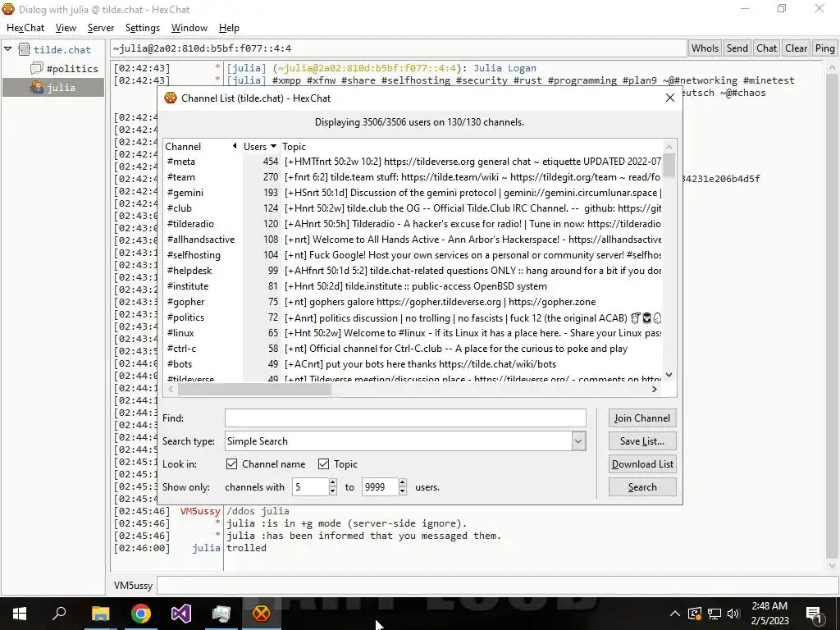Screen dimensions: 840x630
Task: Click the #politics channel icon in tree
Action: tap(36, 68)
